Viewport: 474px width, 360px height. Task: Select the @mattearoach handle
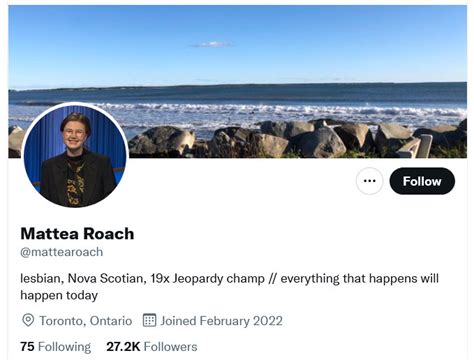[62, 252]
